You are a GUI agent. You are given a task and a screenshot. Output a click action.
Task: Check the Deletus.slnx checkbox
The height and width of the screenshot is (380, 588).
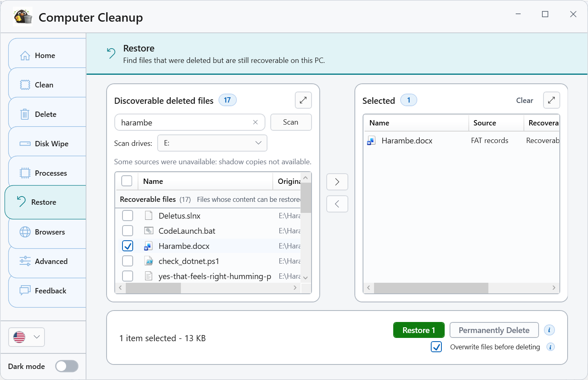[x=128, y=216]
